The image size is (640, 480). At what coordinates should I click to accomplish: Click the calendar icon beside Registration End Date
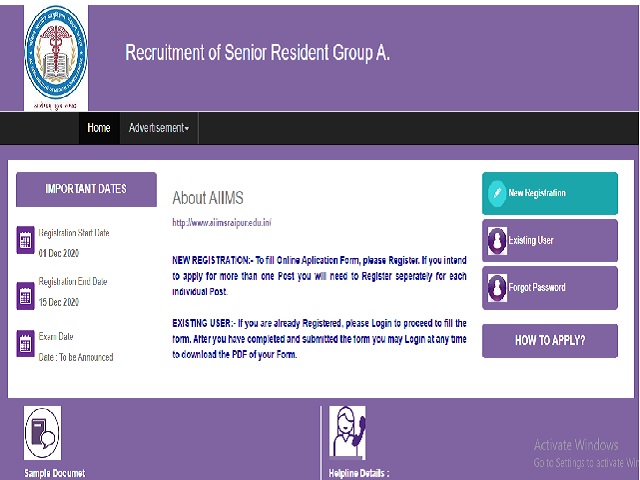pos(25,296)
